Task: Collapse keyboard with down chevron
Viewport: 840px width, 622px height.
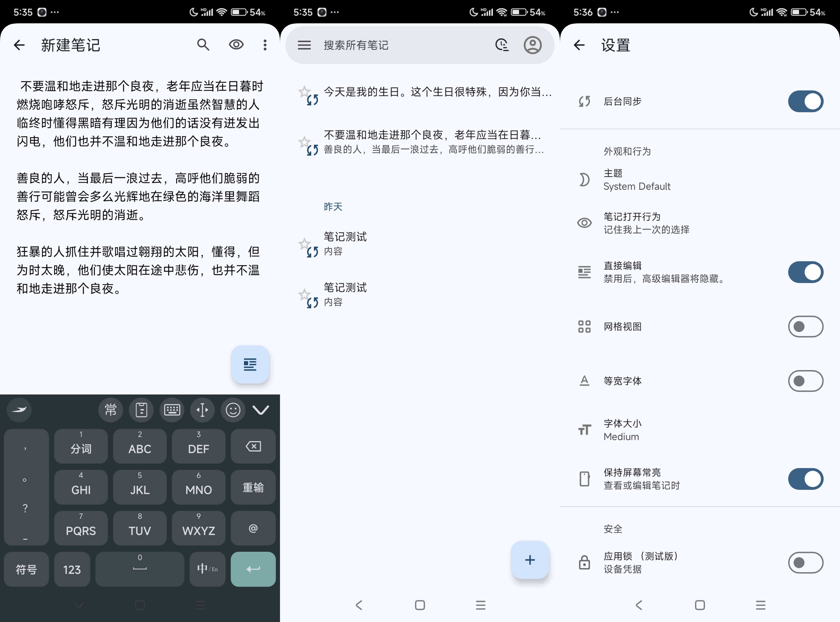Action: (x=261, y=410)
